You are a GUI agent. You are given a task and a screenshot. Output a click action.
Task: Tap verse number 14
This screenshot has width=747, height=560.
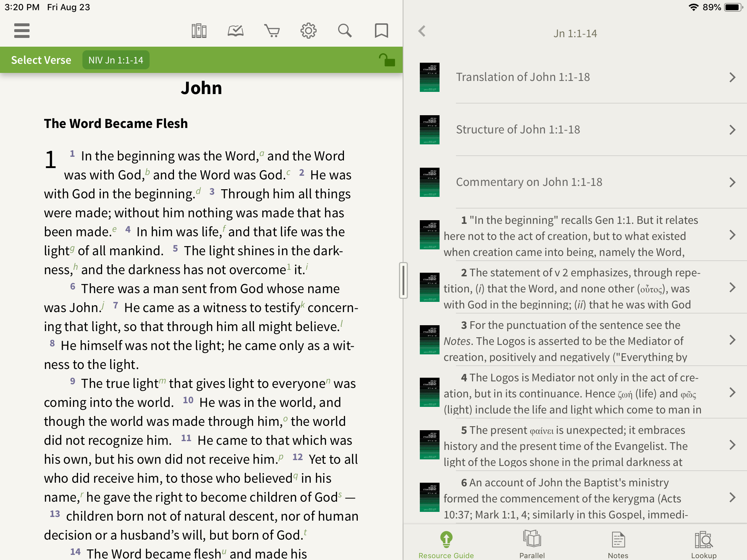pos(75,552)
